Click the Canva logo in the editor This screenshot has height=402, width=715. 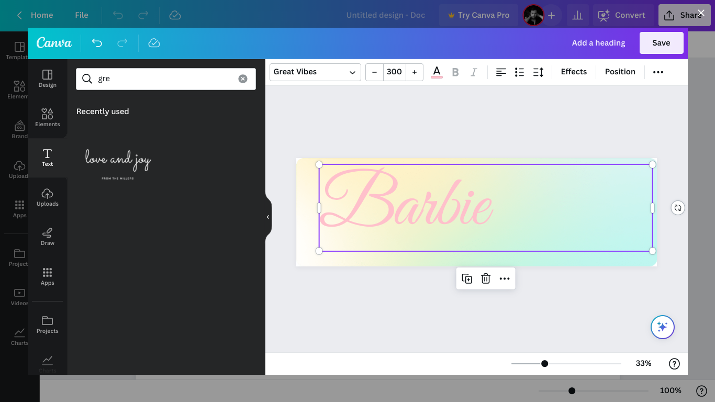tap(54, 43)
